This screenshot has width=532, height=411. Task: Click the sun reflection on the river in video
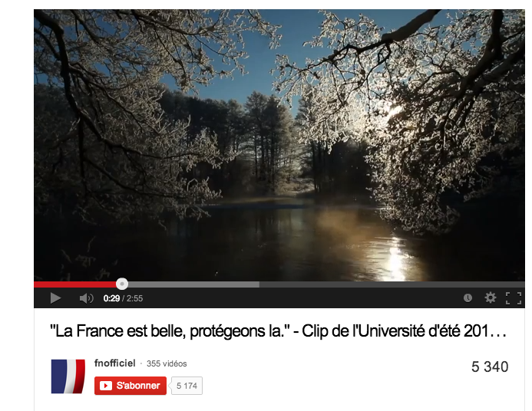pos(396,258)
